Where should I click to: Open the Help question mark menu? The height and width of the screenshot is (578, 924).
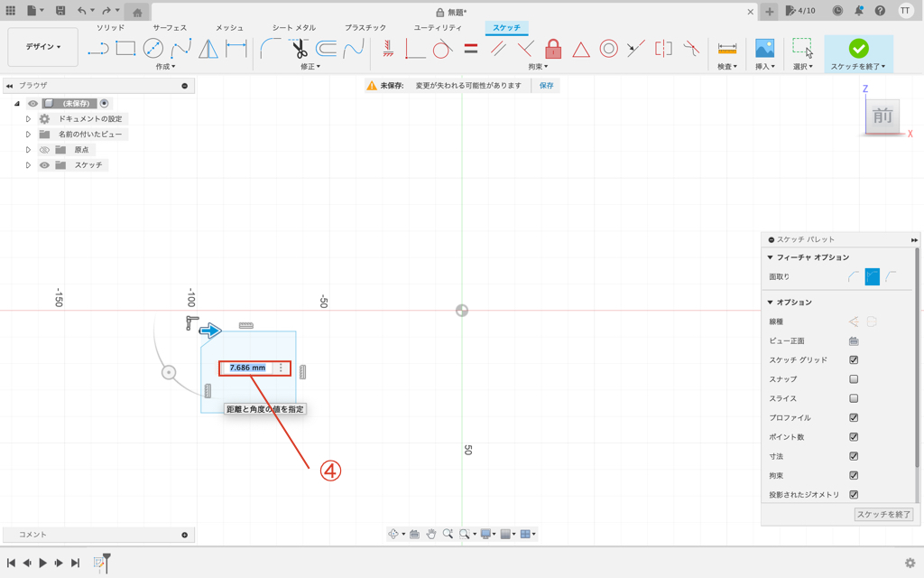[880, 11]
